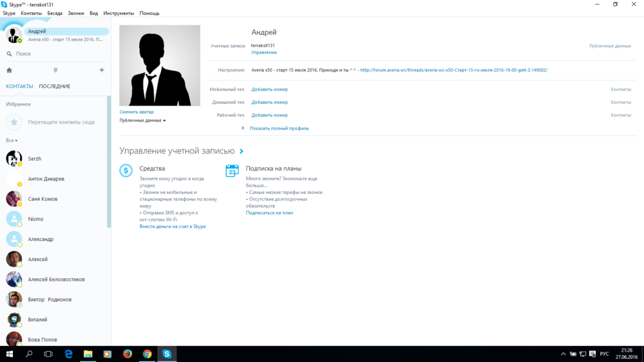The image size is (644, 362).
Task: Click Саня Комов's avatar
Action: pos(14,198)
